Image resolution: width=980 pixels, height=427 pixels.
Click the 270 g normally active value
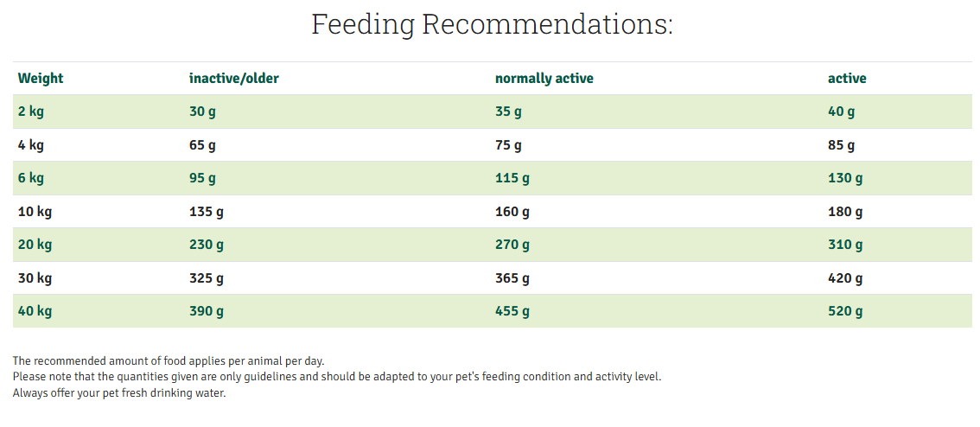click(x=512, y=245)
